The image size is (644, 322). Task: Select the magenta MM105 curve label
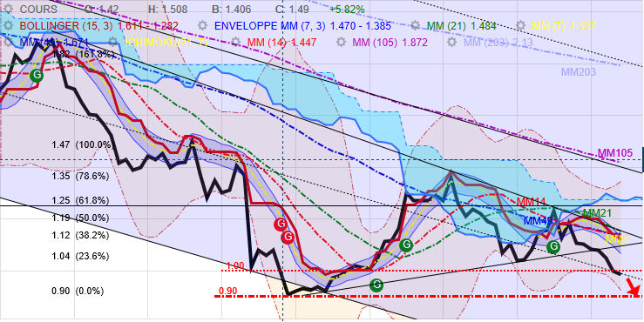click(x=614, y=153)
